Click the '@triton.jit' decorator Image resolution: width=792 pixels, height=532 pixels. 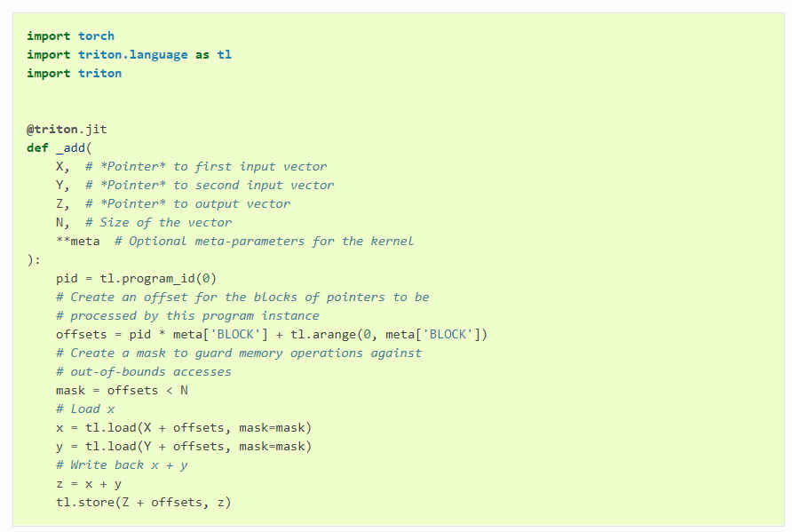[67, 130]
